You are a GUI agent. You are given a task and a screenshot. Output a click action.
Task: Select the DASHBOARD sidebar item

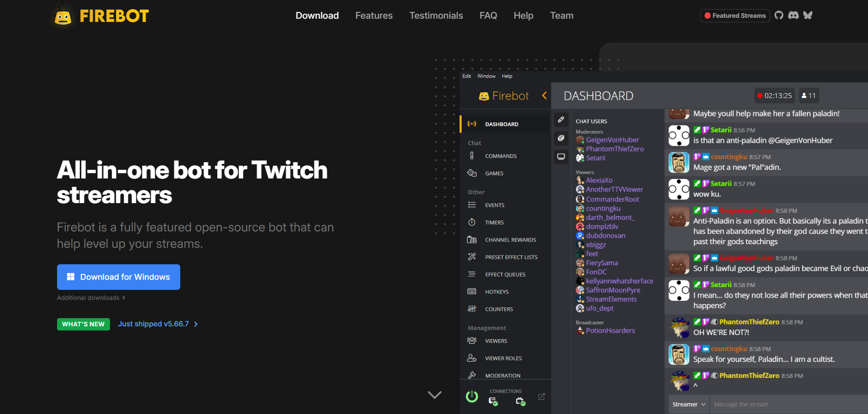coord(505,124)
